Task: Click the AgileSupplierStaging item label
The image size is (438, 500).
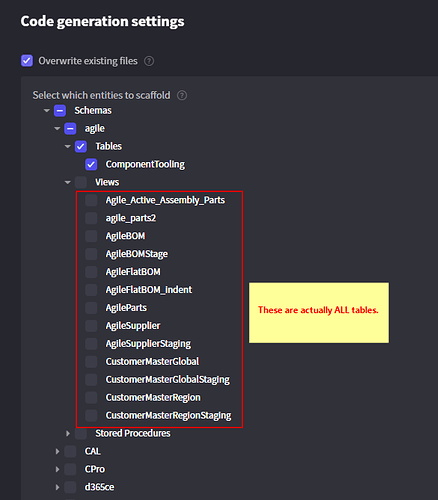Action: point(148,344)
